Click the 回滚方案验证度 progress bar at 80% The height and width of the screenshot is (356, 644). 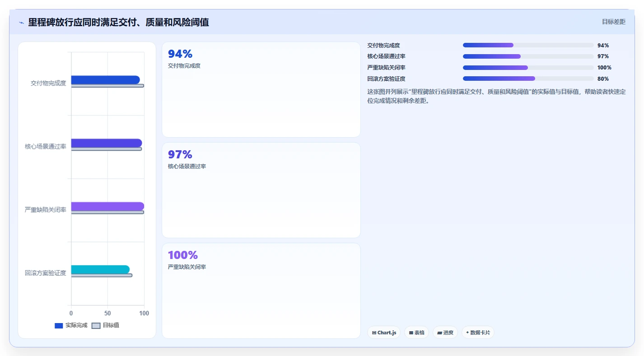[528, 79]
